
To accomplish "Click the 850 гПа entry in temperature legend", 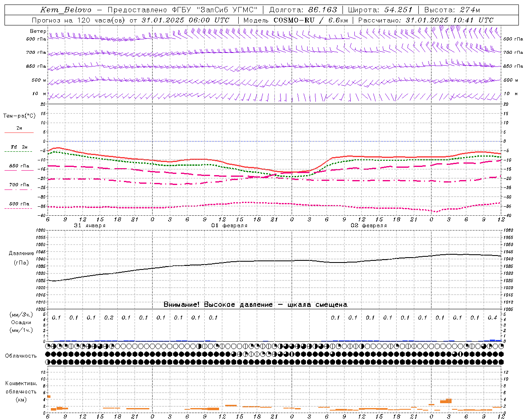I will 19,166.
